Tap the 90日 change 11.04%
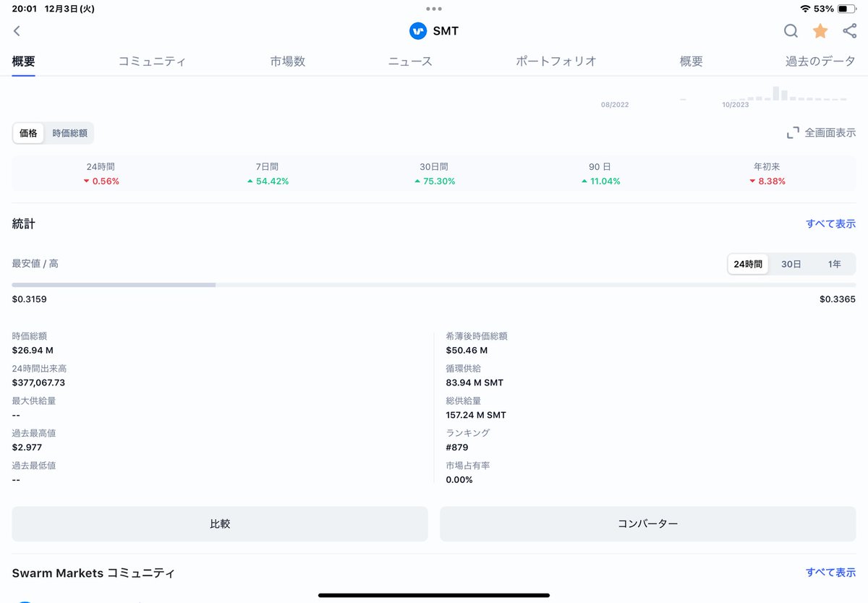 601,181
